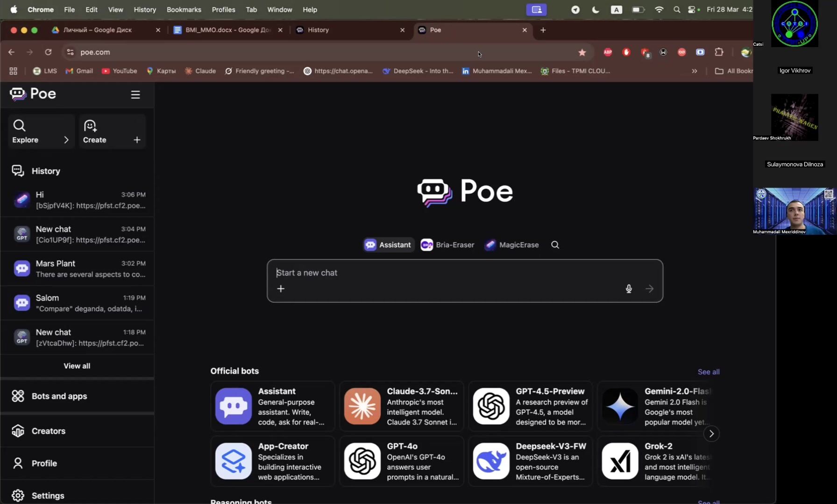Viewport: 837px width, 504px height.
Task: Open the GPT-4o bot card
Action: pyautogui.click(x=402, y=461)
